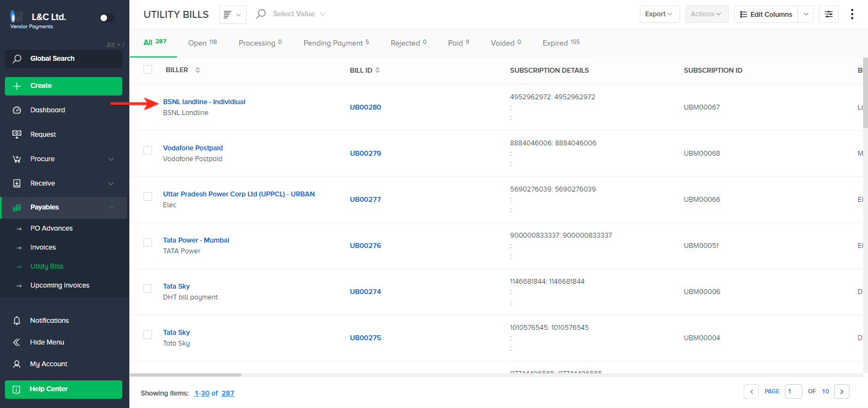Open bill ID UB00279
868x408 pixels.
[x=366, y=154]
